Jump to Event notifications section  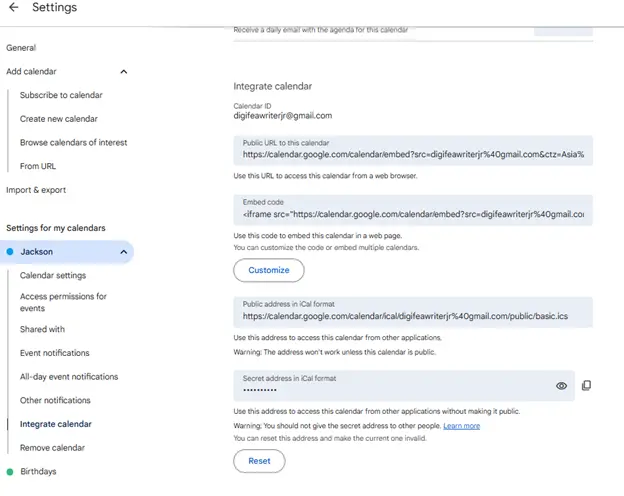pos(55,353)
